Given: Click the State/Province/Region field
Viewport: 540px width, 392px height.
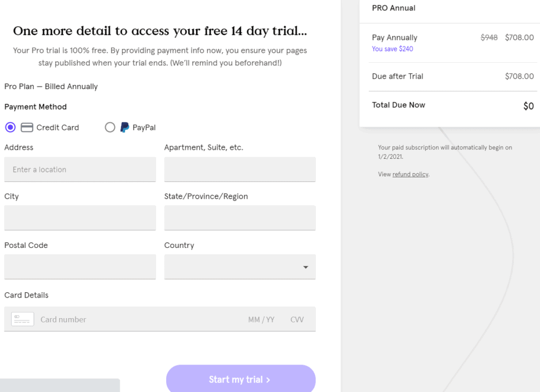Looking at the screenshot, I should pyautogui.click(x=240, y=218).
